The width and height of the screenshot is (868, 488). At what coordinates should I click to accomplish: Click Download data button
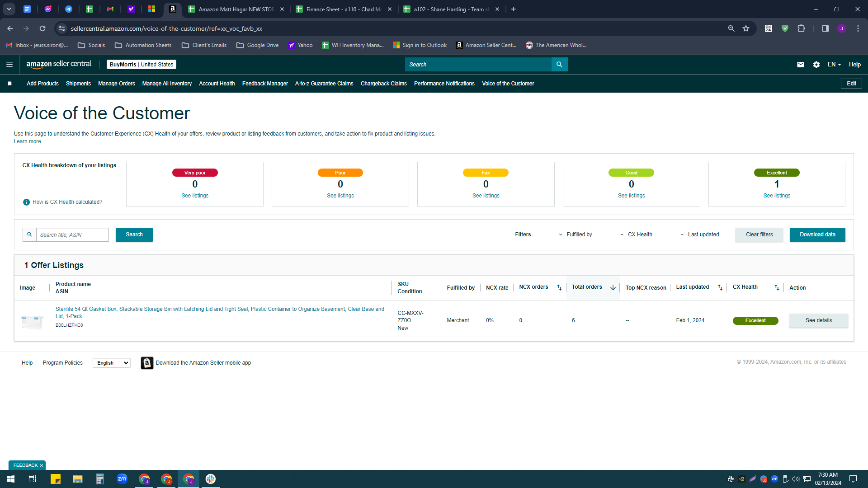[817, 235]
